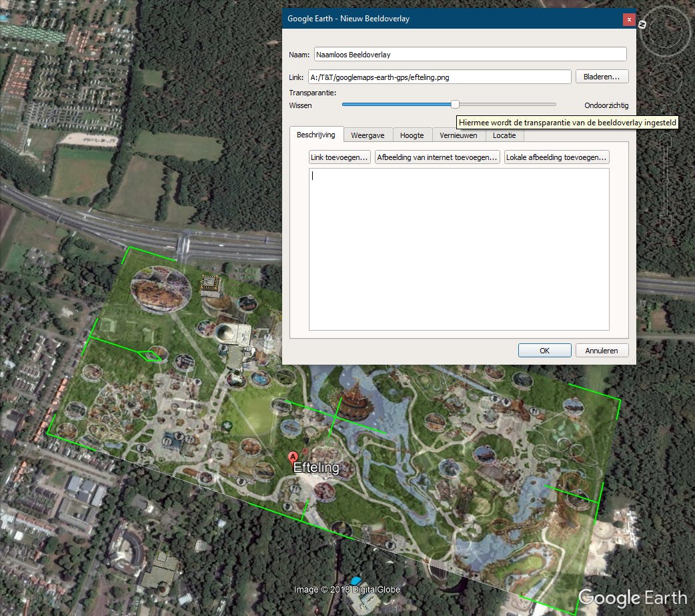Click the Lokale afbeelding toevoegen button
Image resolution: width=695 pixels, height=616 pixels.
click(556, 157)
